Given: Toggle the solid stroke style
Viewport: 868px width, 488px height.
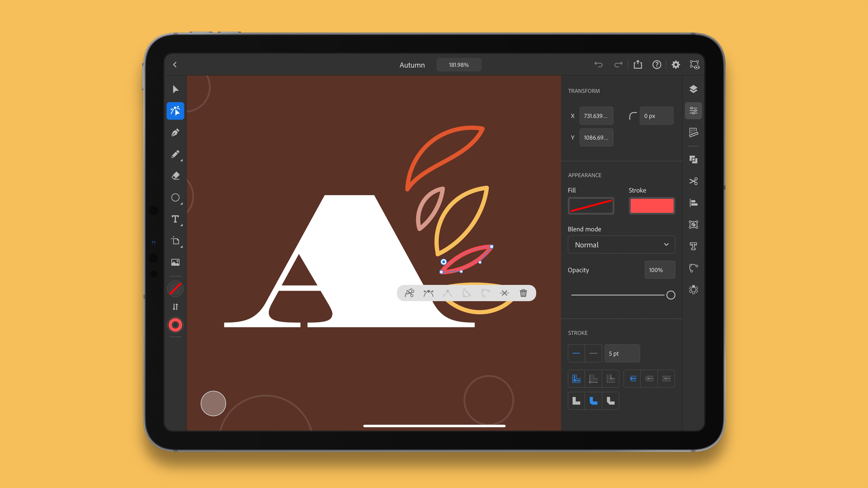Looking at the screenshot, I should point(576,353).
